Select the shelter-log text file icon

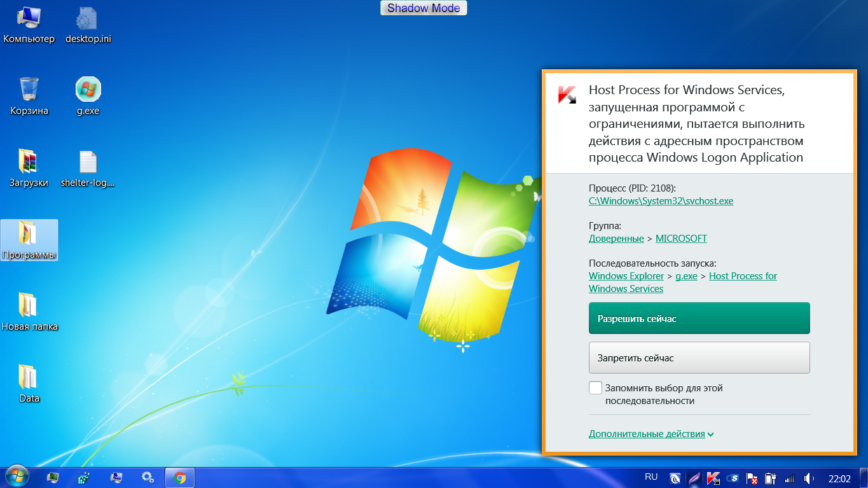[x=88, y=169]
